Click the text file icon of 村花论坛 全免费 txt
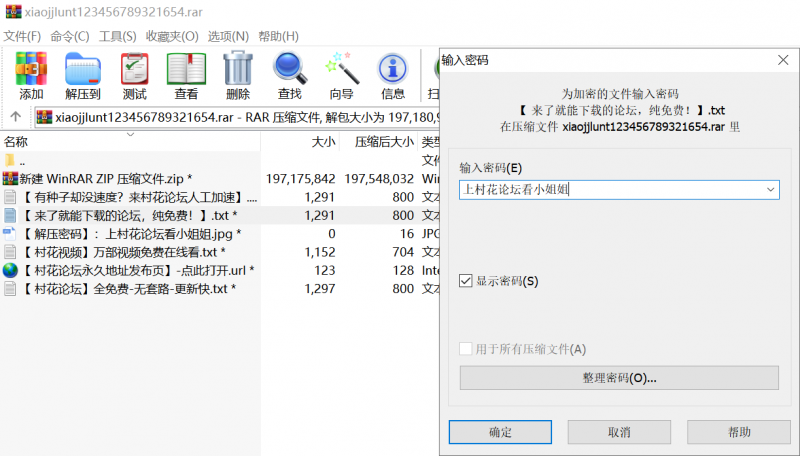Image resolution: width=800 pixels, height=456 pixels. [10, 289]
